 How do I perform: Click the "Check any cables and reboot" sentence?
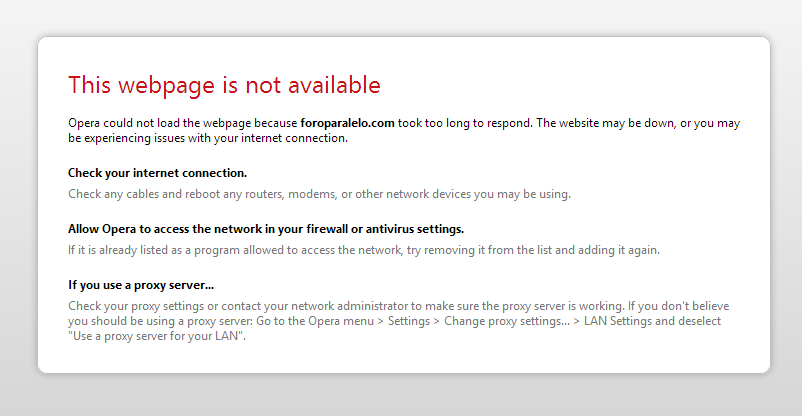coord(319,194)
